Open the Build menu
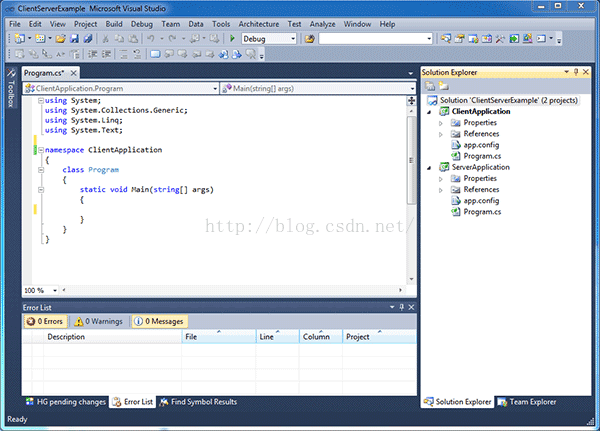Image resolution: width=600 pixels, height=431 pixels. pos(114,24)
